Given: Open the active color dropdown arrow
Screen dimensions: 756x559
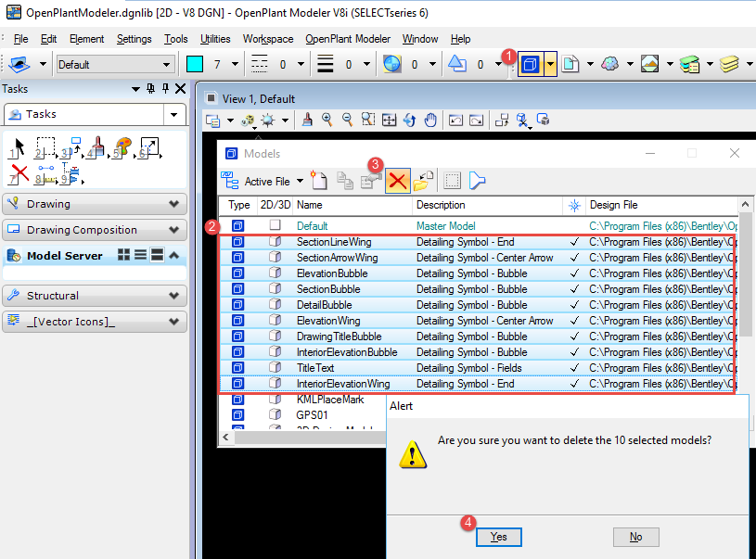Looking at the screenshot, I should (x=235, y=64).
